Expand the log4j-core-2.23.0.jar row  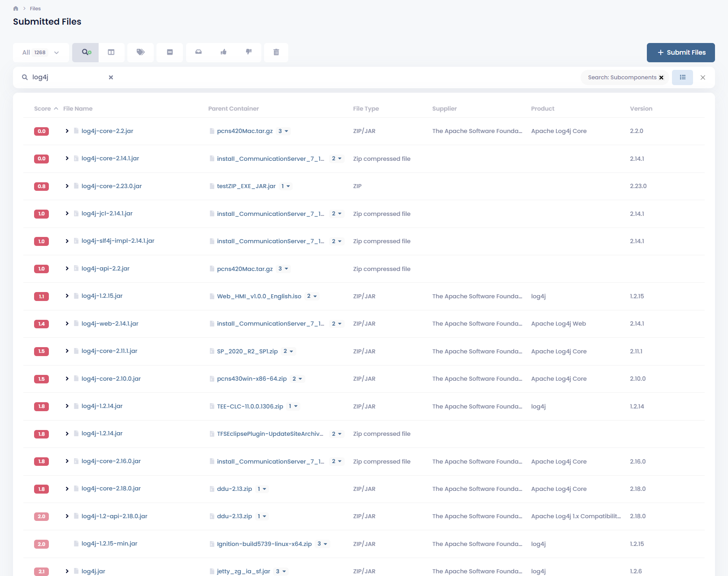(x=67, y=186)
